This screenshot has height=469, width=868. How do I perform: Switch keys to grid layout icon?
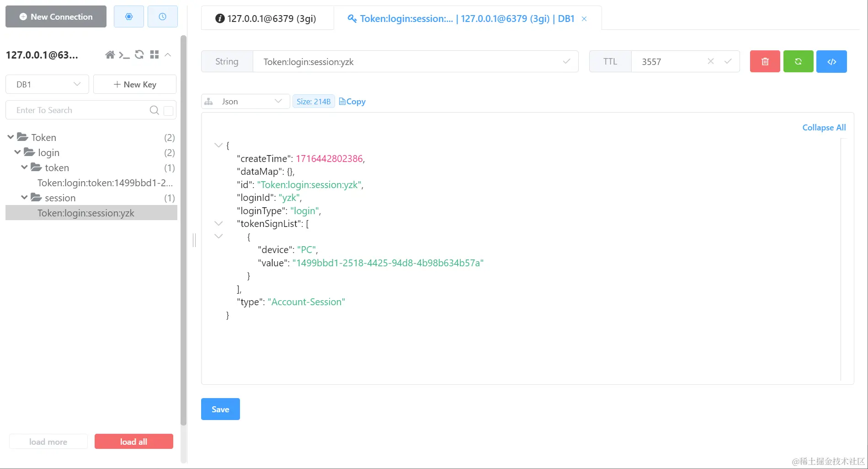coord(154,54)
